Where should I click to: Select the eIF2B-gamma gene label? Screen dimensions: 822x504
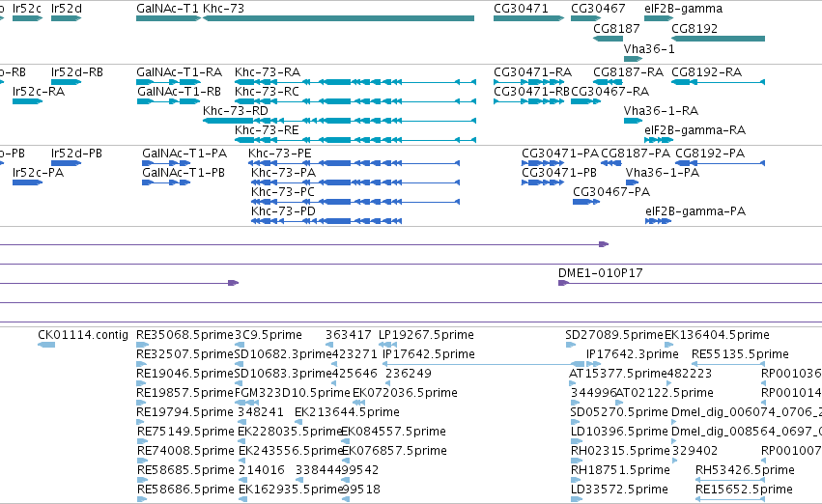click(x=684, y=9)
